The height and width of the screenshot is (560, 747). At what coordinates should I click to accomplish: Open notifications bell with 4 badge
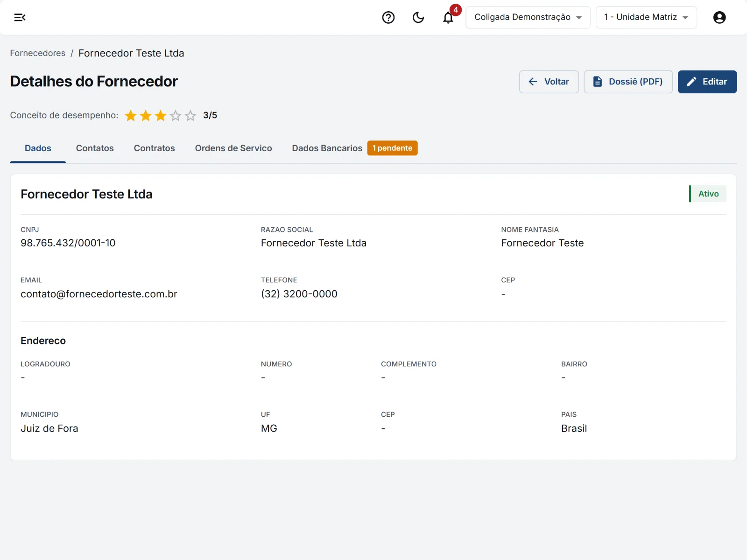coord(448,17)
